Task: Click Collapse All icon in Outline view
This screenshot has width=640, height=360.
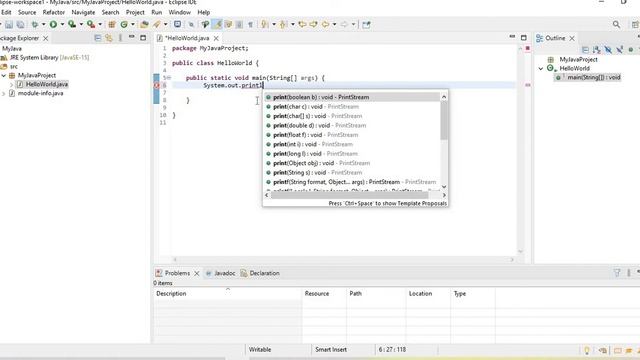Action: [x=585, y=50]
